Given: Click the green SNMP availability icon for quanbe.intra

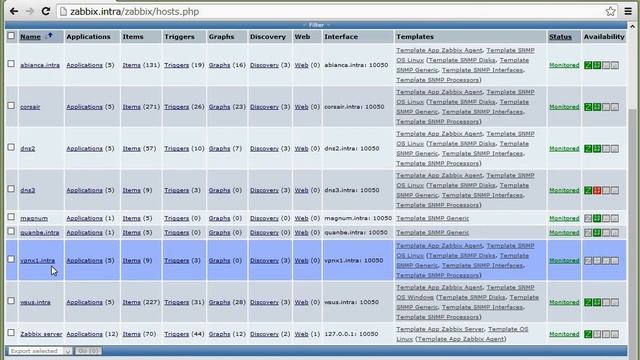Looking at the screenshot, I should pos(597,233).
